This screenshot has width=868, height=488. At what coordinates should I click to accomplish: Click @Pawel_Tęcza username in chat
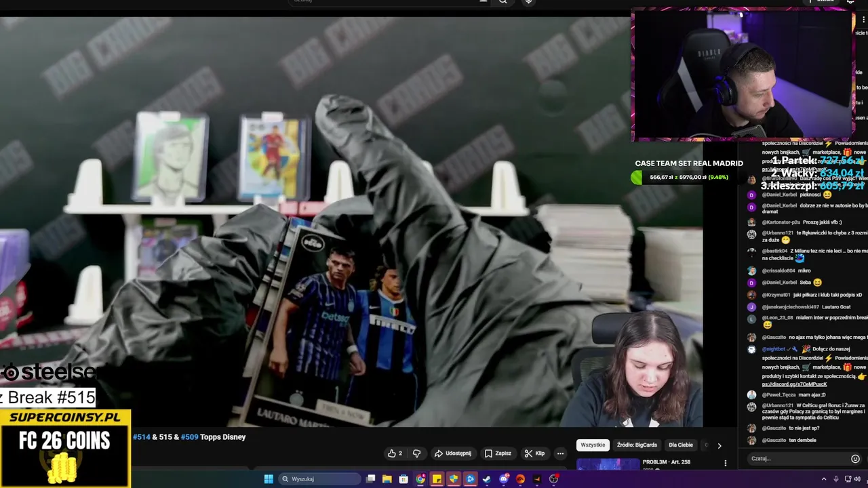[778, 394]
